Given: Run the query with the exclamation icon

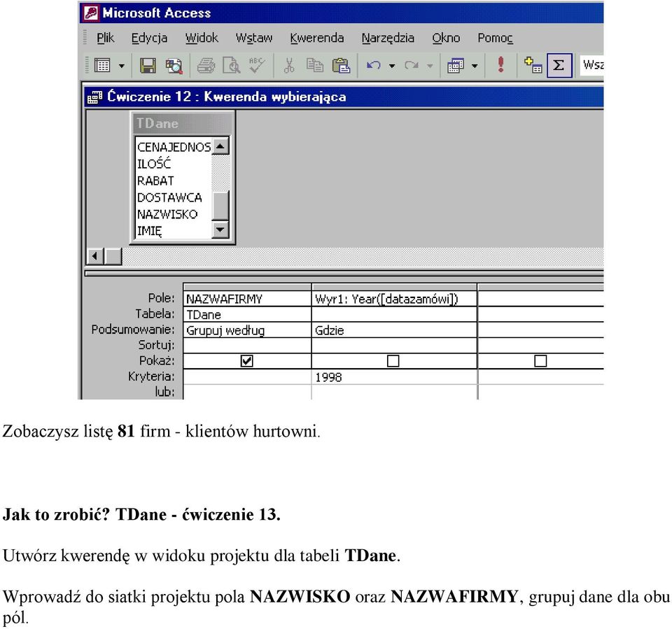Looking at the screenshot, I should [500, 65].
